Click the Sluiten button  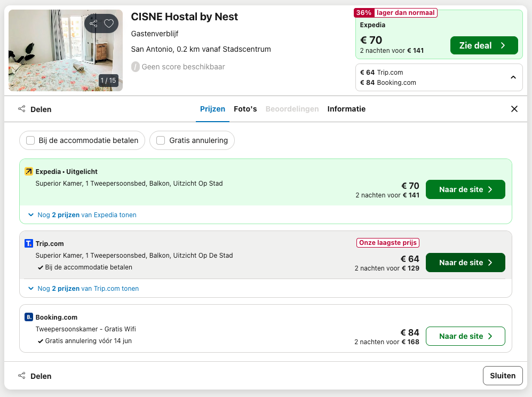click(503, 376)
